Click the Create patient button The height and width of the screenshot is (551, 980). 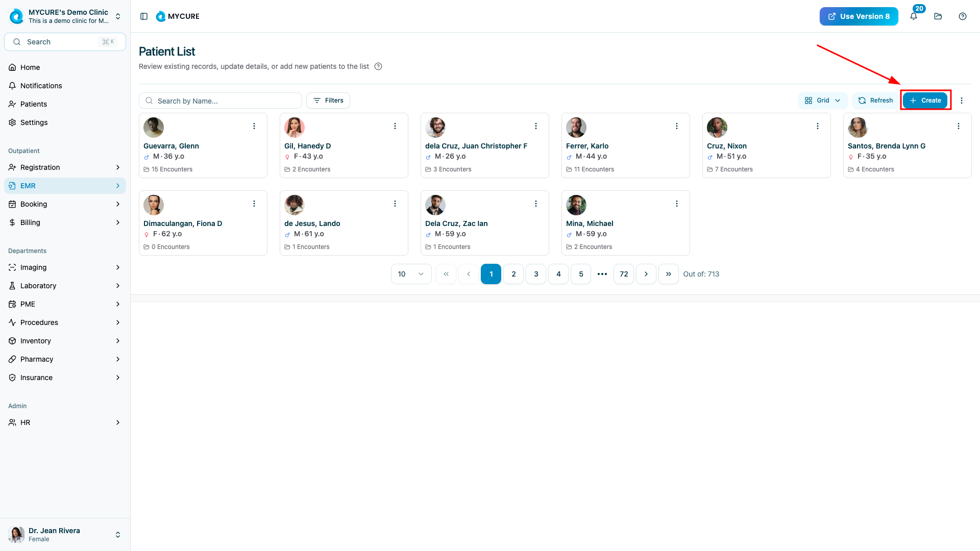point(925,101)
